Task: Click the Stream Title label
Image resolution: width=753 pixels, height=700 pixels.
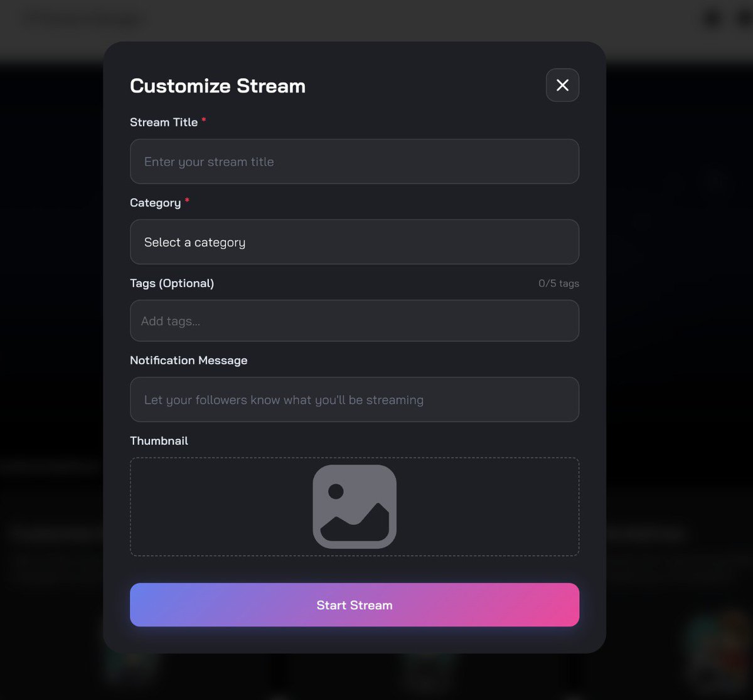Action: coord(164,122)
